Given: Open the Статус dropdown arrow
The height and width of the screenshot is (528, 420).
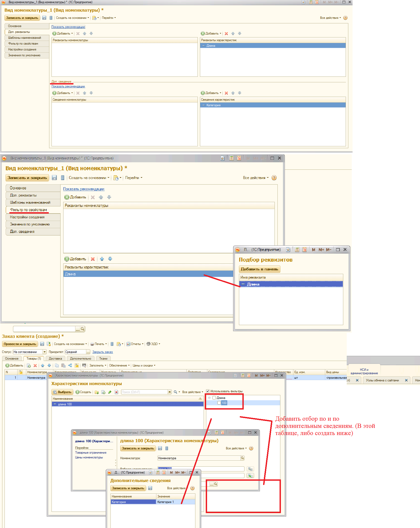Looking at the screenshot, I should point(44,352).
